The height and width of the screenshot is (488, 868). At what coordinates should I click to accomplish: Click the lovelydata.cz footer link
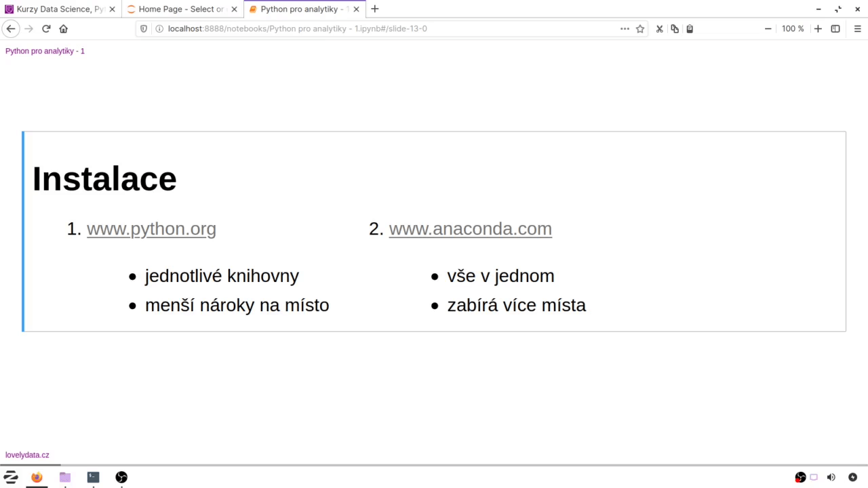pyautogui.click(x=27, y=455)
